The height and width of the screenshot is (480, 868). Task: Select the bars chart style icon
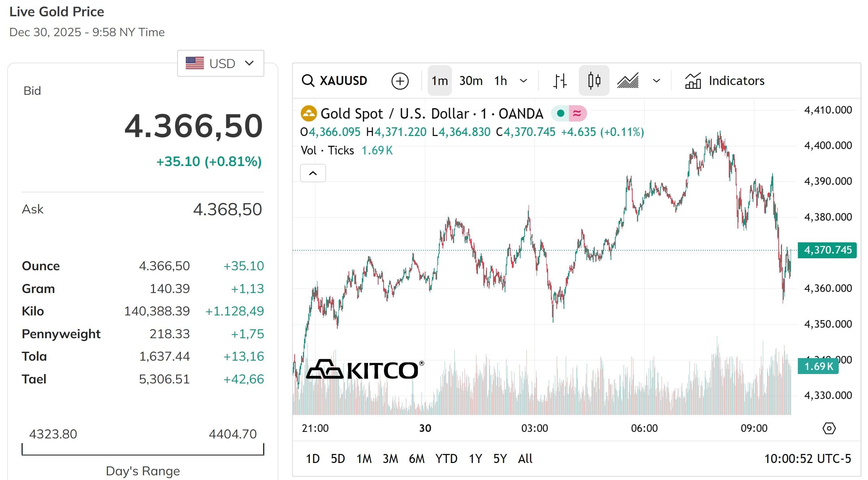pos(560,81)
